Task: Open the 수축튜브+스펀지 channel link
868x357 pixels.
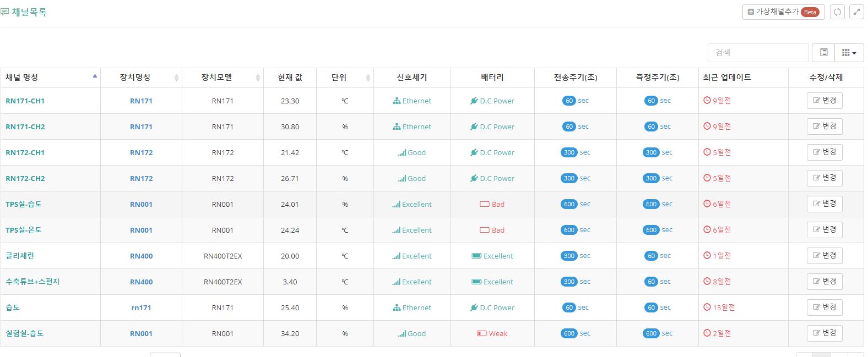Action: [32, 282]
